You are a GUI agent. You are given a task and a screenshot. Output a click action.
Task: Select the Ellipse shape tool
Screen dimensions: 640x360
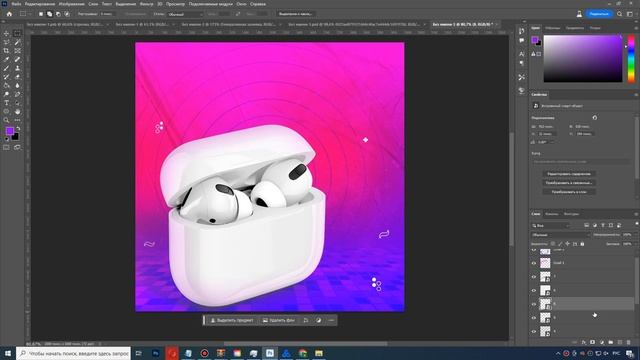(x=6, y=111)
